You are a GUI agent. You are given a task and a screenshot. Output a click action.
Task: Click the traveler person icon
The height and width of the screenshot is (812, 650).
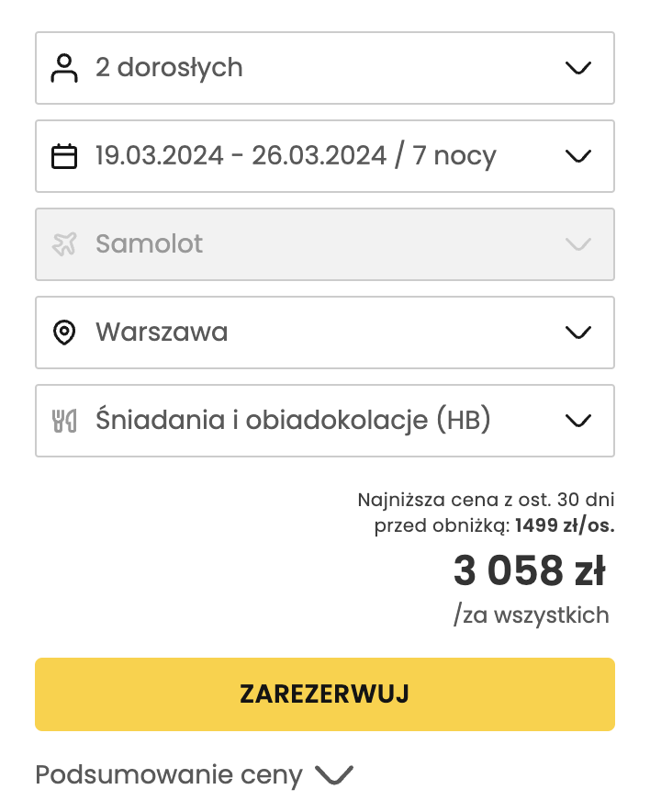click(64, 67)
